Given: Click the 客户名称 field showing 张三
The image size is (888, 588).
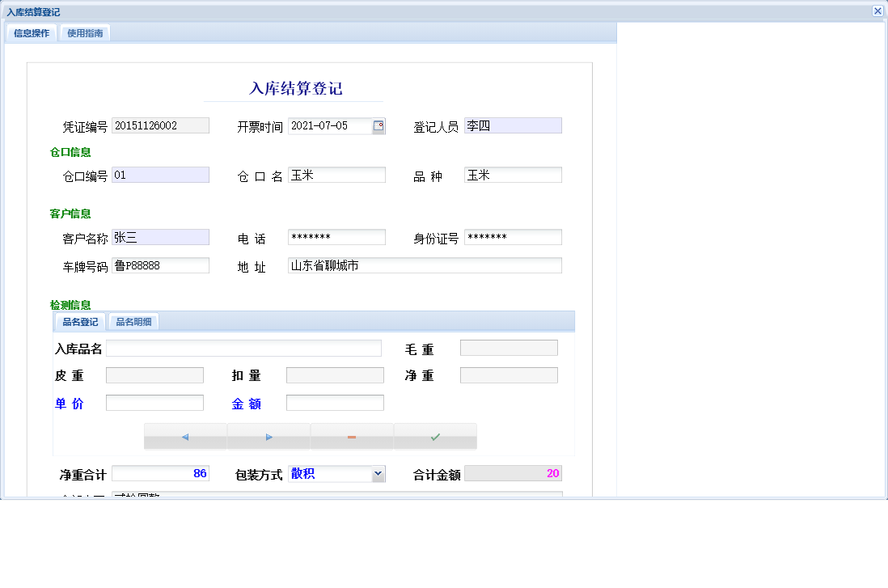Looking at the screenshot, I should click(x=159, y=237).
